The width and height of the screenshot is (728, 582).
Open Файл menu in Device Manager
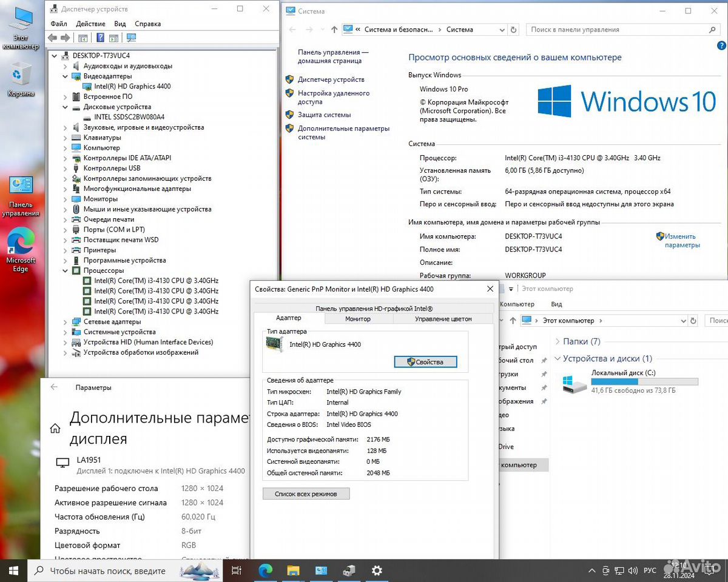coord(59,24)
